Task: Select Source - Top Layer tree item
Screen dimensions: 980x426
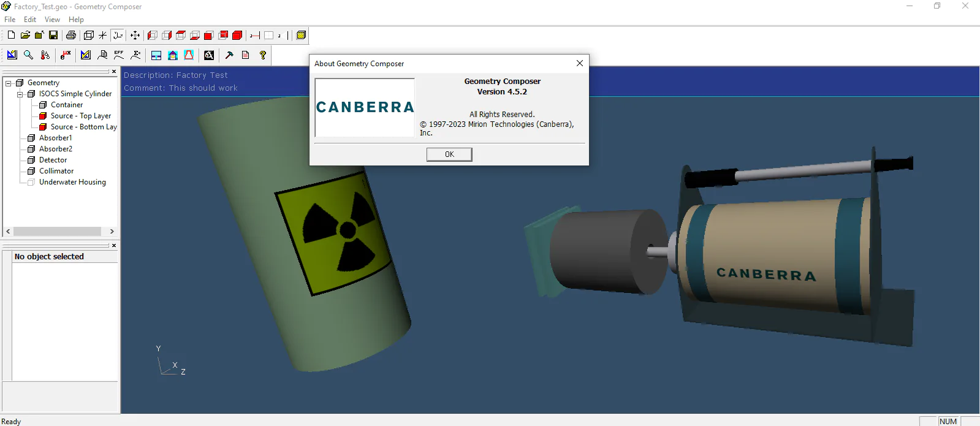Action: (81, 116)
